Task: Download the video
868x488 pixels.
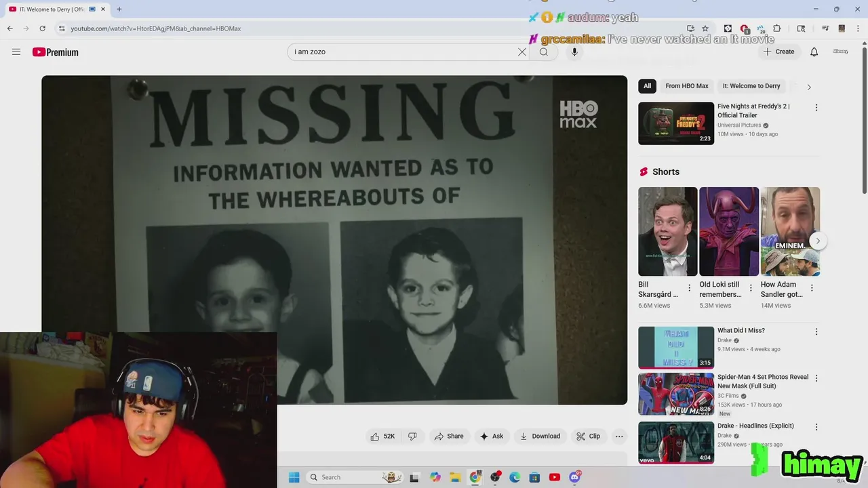Action: pos(540,436)
